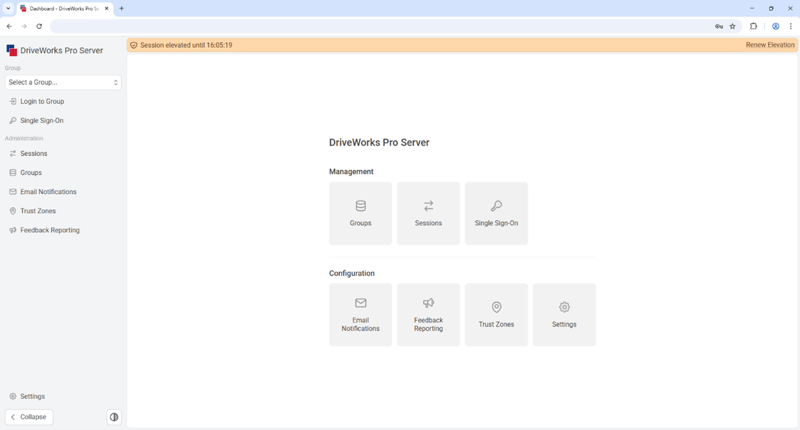
Task: Toggle the dark/light theme contrast icon
Action: [x=114, y=417]
